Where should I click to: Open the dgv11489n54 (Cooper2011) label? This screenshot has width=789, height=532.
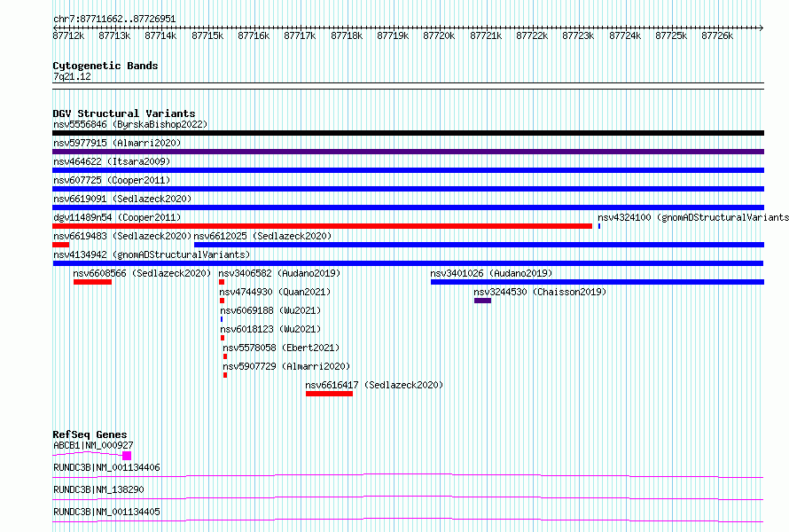click(x=117, y=217)
